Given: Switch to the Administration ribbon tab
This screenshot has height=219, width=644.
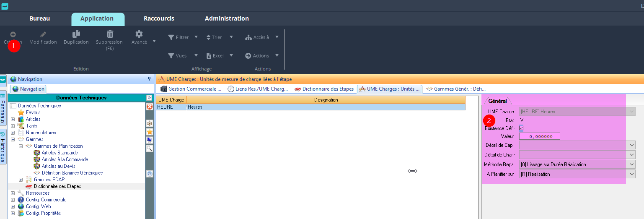Looking at the screenshot, I should tap(227, 18).
